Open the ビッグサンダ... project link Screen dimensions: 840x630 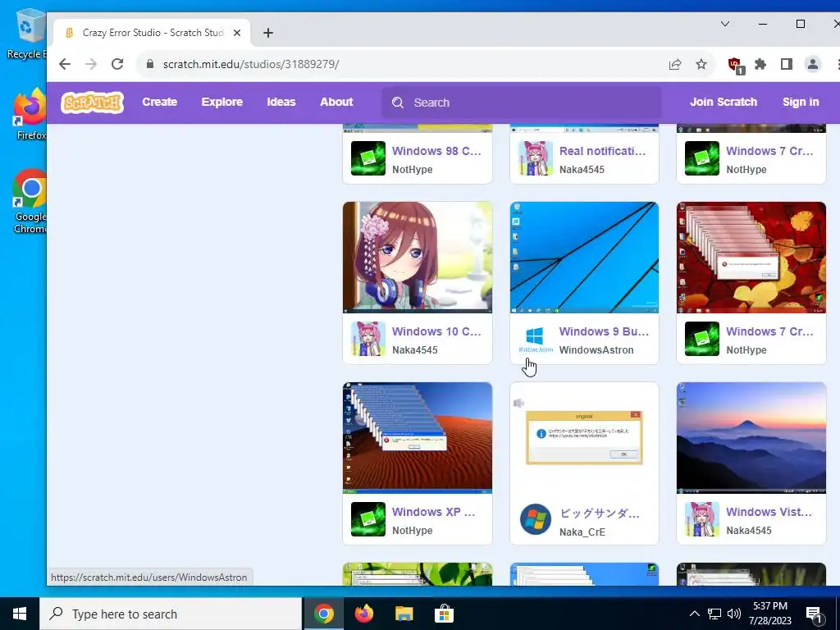599,514
